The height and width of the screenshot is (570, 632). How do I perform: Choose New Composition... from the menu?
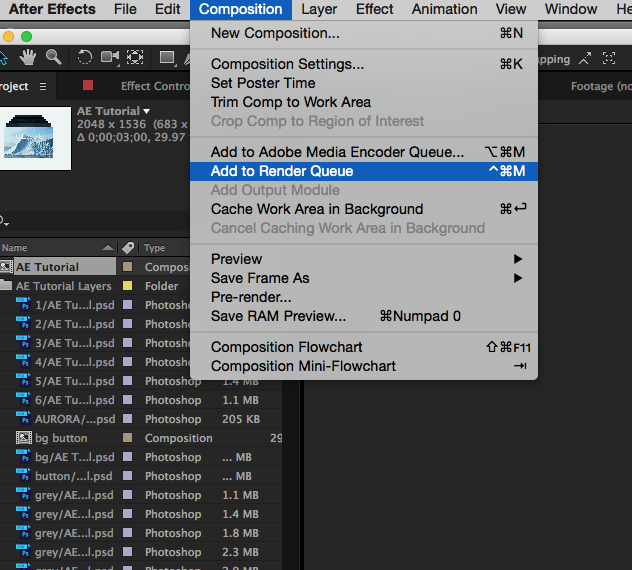[x=364, y=33]
